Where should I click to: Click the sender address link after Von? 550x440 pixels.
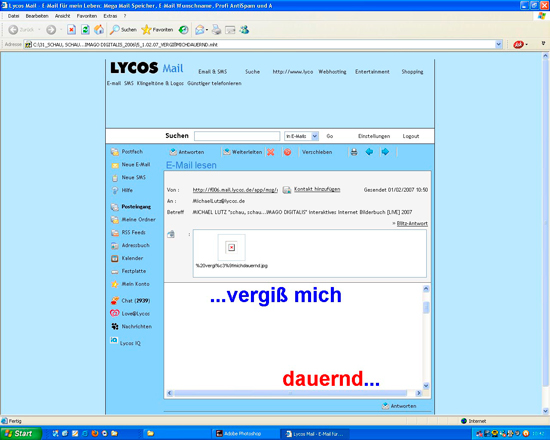[235, 190]
